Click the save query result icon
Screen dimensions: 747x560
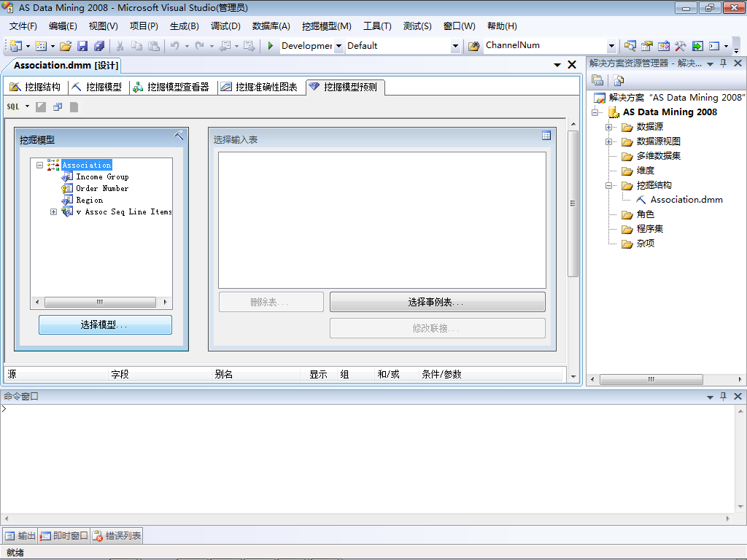(74, 107)
